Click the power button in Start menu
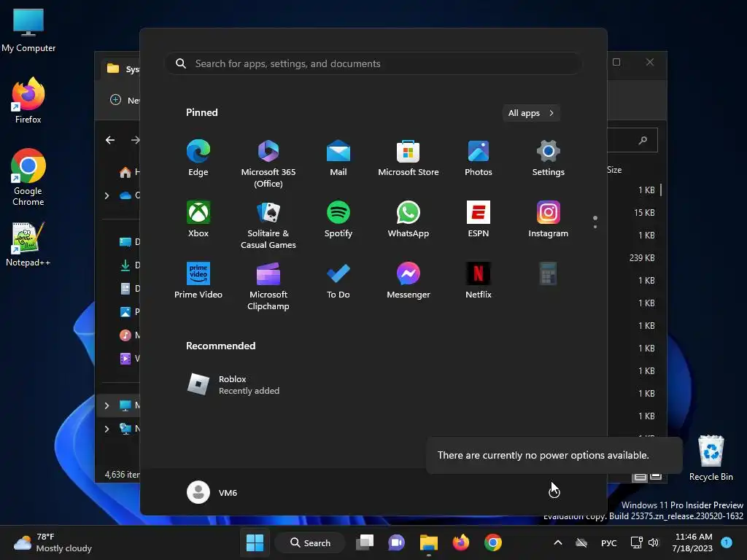 [554, 492]
